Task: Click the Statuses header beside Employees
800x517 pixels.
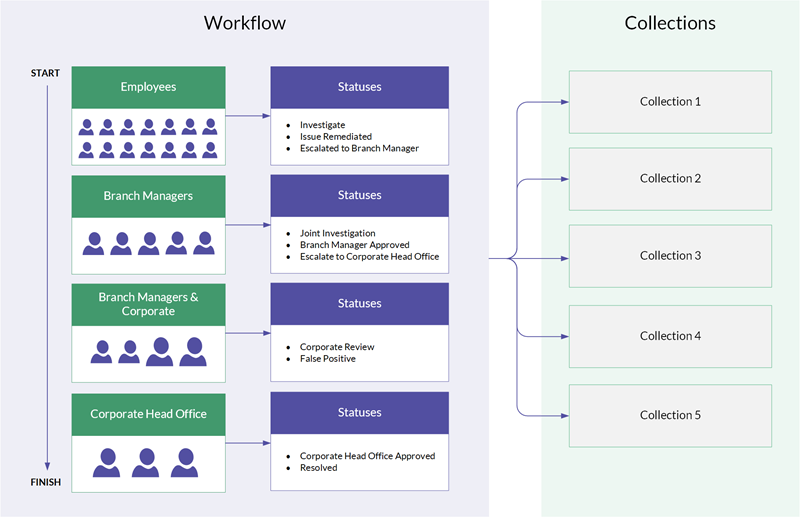Action: coord(359,87)
